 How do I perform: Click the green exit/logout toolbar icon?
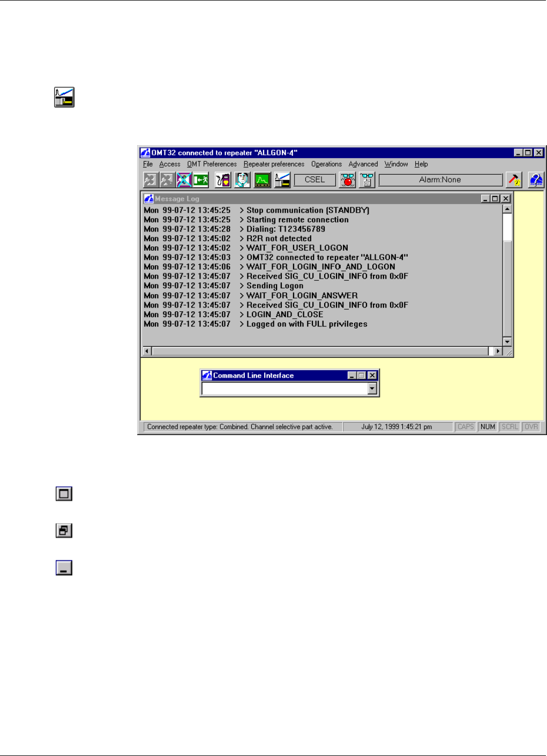[201, 180]
